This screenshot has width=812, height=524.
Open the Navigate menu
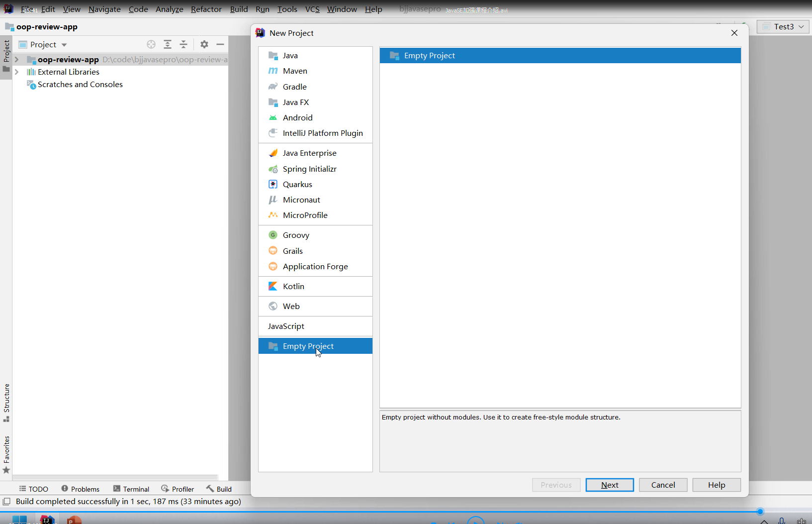(x=104, y=9)
